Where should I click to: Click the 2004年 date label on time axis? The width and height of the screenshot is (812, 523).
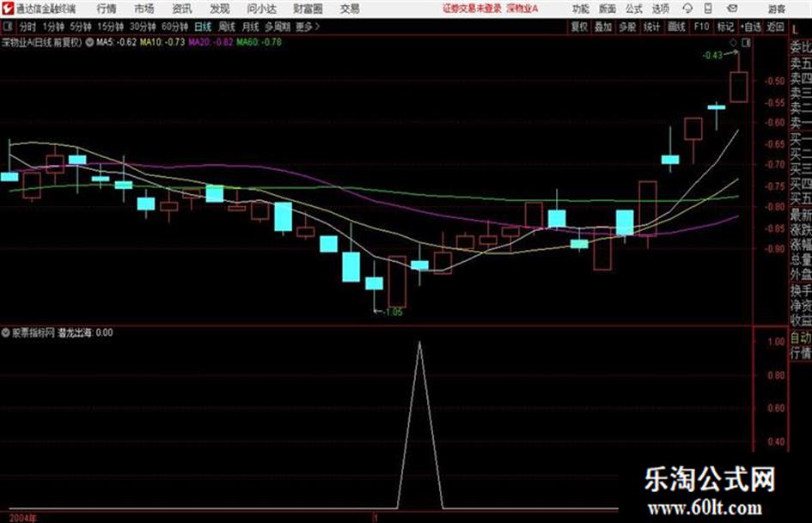point(23,518)
